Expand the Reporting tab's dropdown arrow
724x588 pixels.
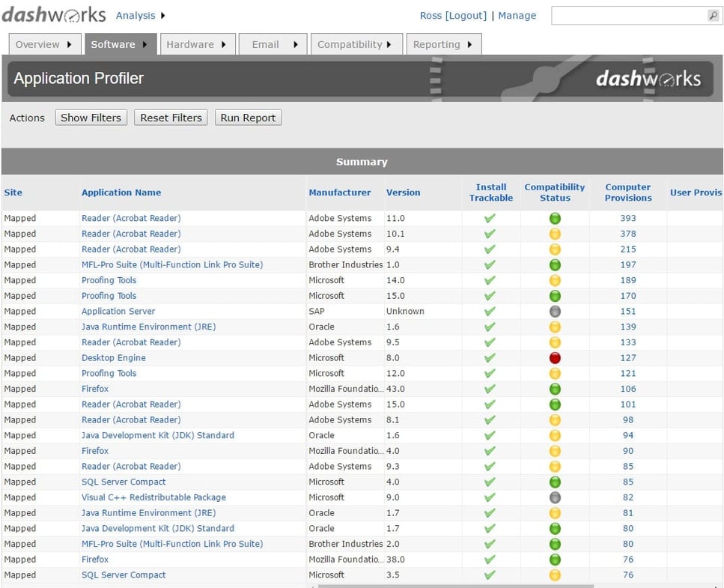click(x=469, y=44)
